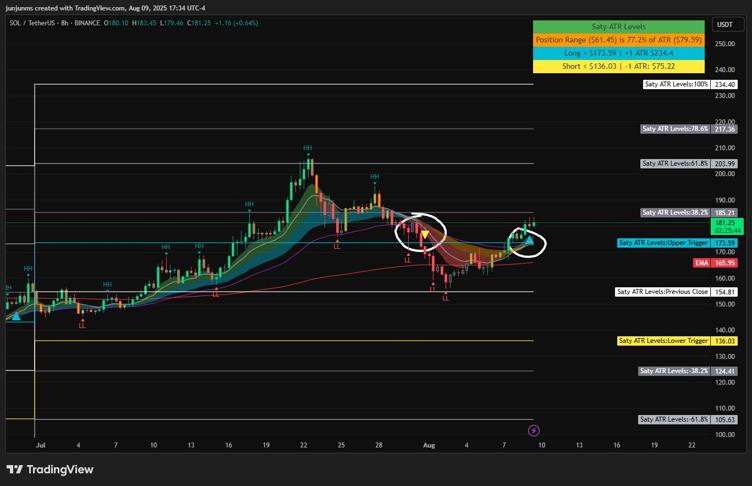Click the blue up-arrow at the chart's far left

(15, 313)
